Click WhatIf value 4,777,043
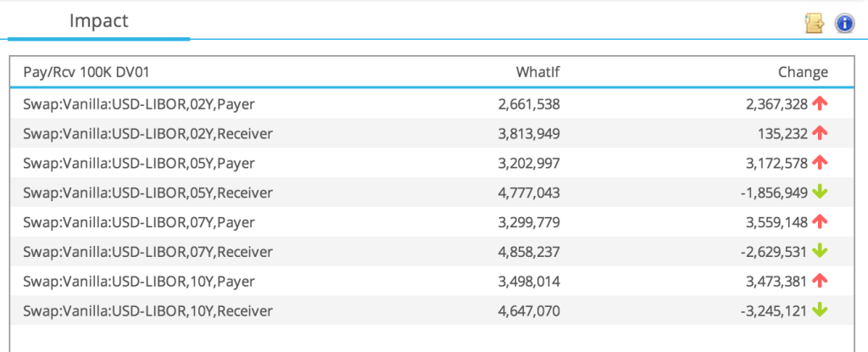868x352 pixels. tap(529, 193)
